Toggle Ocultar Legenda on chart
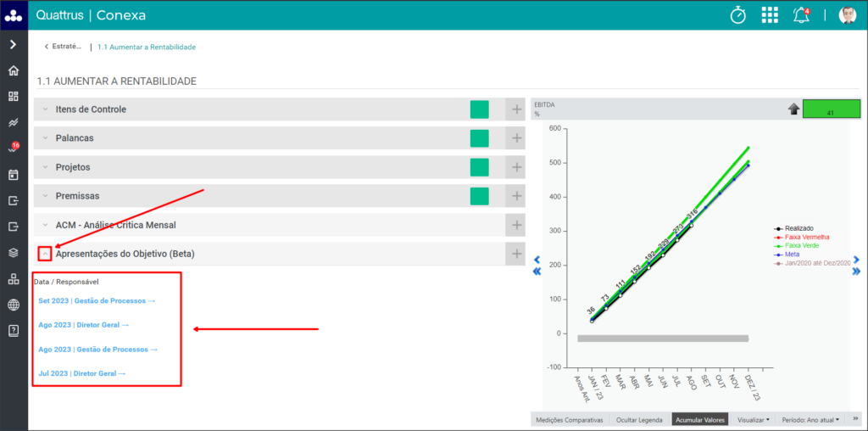The height and width of the screenshot is (431, 868). click(641, 420)
